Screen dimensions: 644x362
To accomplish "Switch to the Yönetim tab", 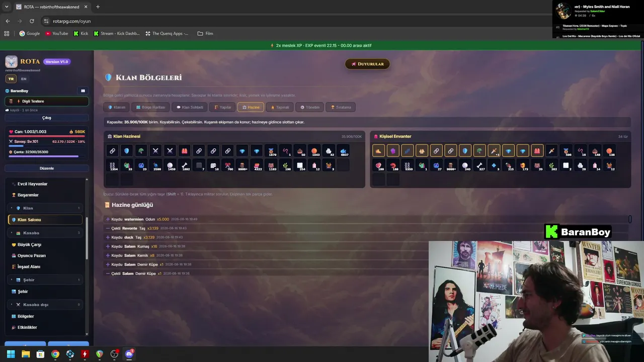I will 309,107.
